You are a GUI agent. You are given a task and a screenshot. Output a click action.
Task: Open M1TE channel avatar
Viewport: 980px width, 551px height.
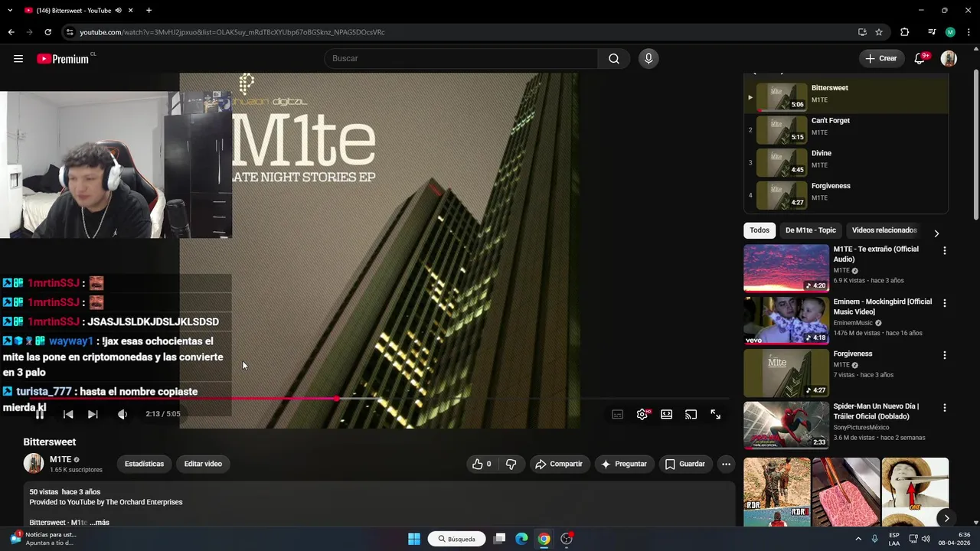[x=34, y=464]
